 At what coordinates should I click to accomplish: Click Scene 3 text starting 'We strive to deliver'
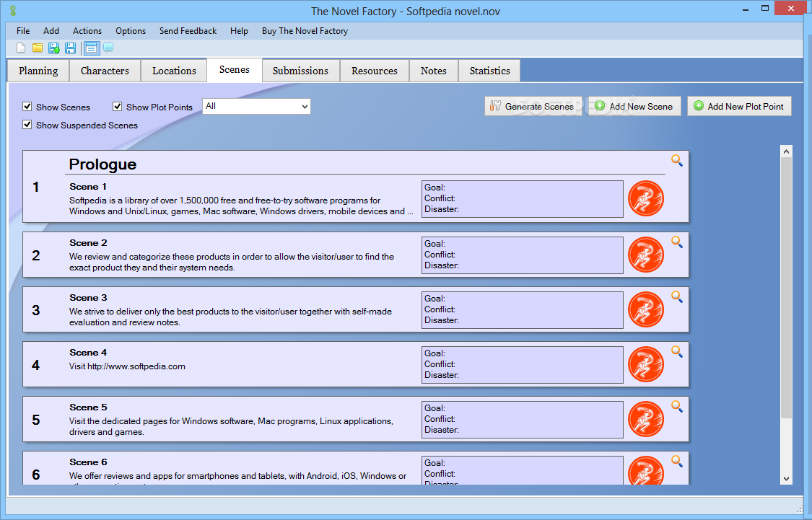[x=230, y=317]
